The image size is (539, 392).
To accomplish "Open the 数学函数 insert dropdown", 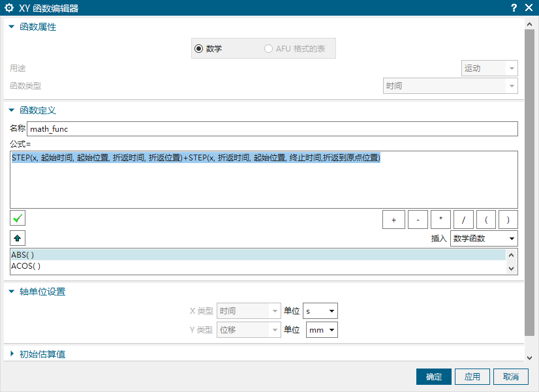I will click(484, 239).
